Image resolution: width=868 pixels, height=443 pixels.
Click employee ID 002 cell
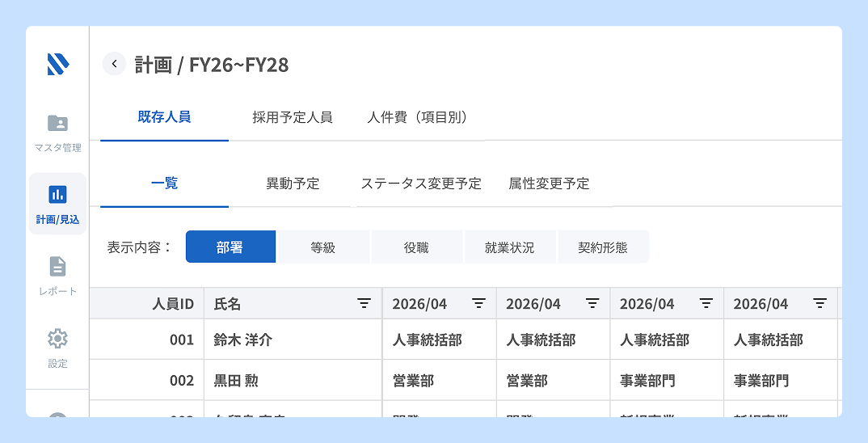147,381
